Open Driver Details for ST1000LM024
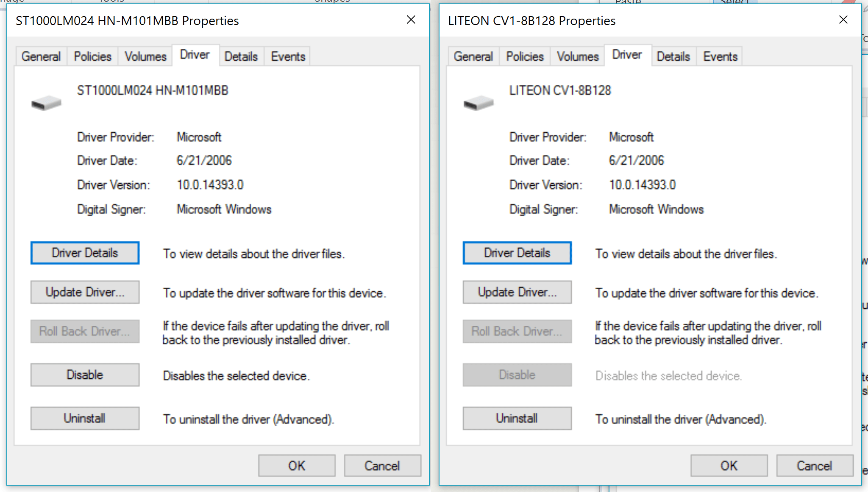 click(x=85, y=252)
